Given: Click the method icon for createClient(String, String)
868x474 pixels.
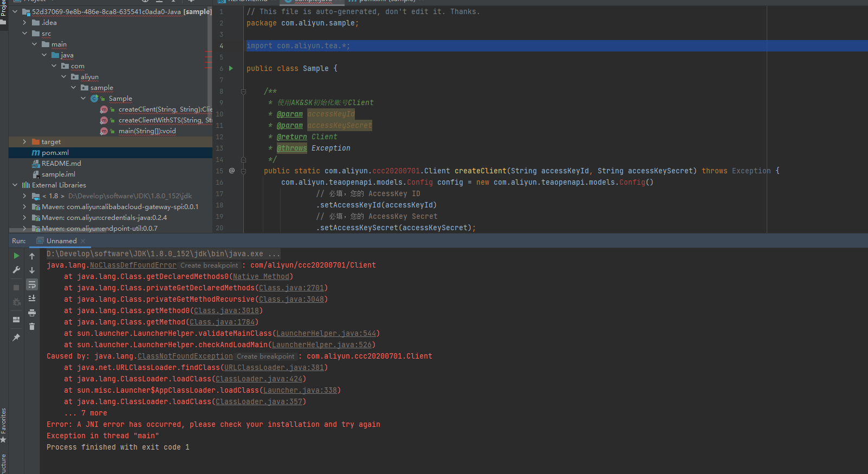Looking at the screenshot, I should 104,109.
